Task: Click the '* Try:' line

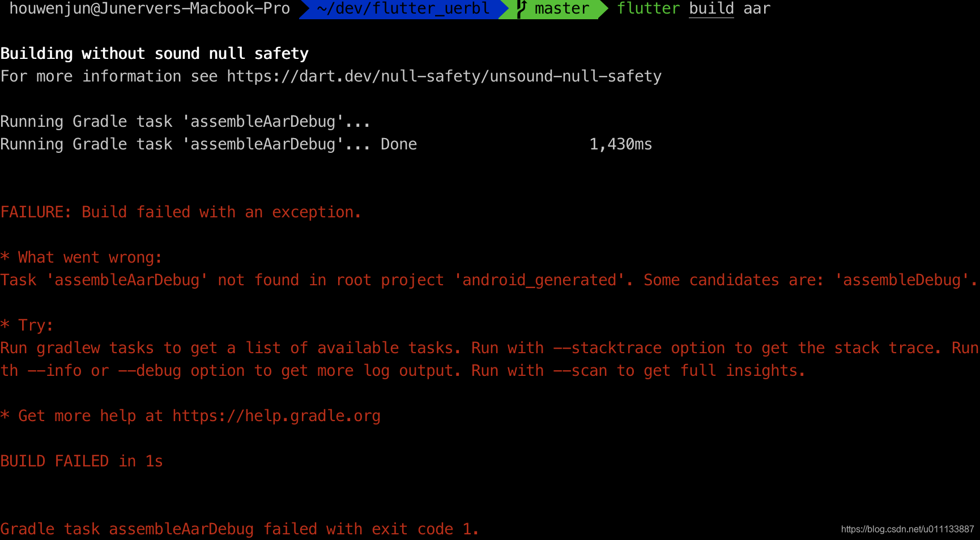Action: 27,325
